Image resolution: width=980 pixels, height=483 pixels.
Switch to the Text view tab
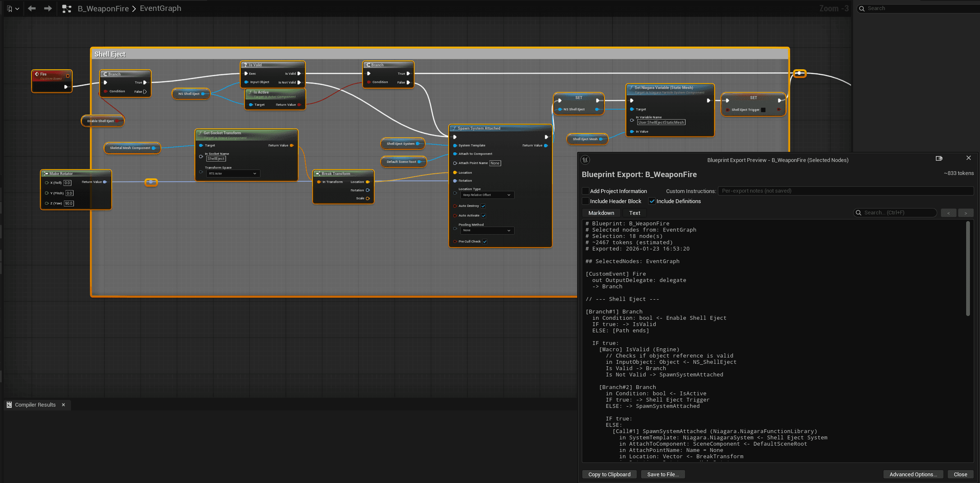click(x=634, y=213)
